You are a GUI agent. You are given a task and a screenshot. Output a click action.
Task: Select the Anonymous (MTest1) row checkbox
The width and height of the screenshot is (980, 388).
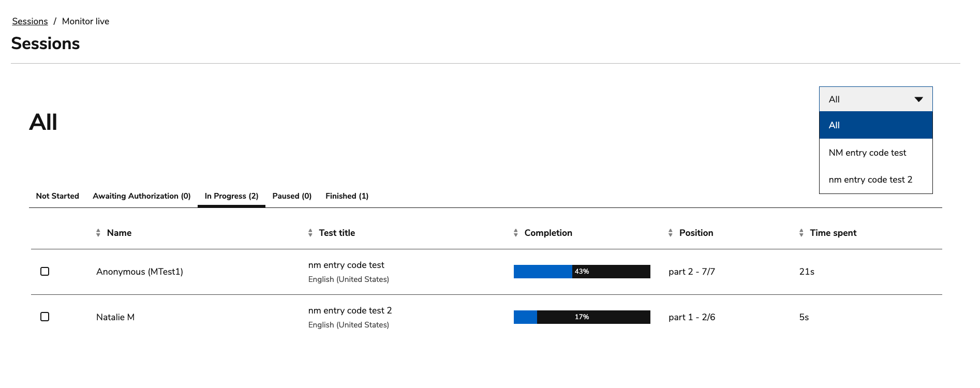[x=45, y=272]
